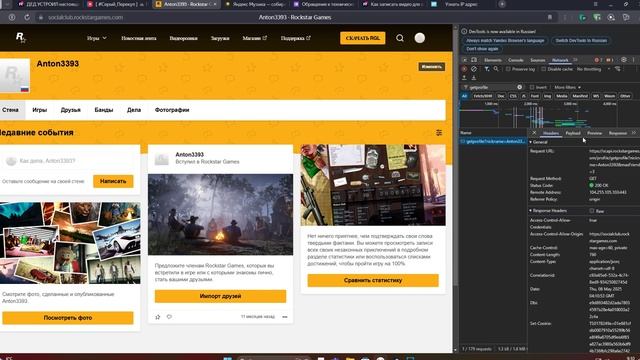640x360 pixels.
Task: Open the Payload request tab
Action: (x=573, y=133)
